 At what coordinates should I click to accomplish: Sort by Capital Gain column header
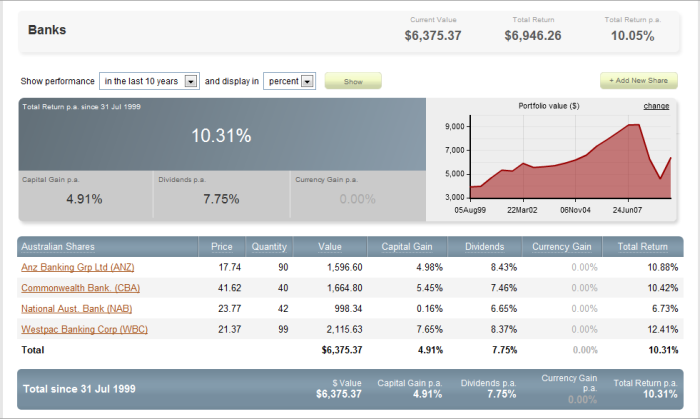(407, 247)
